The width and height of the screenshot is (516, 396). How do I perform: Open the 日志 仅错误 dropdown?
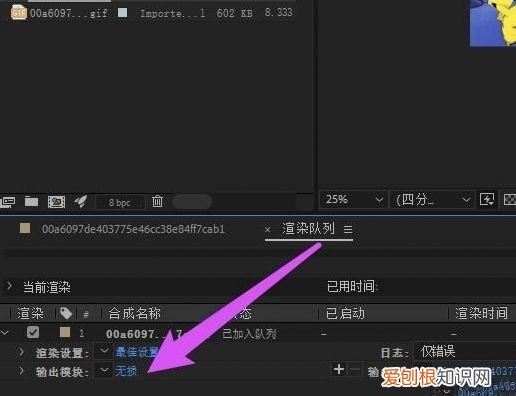click(465, 352)
